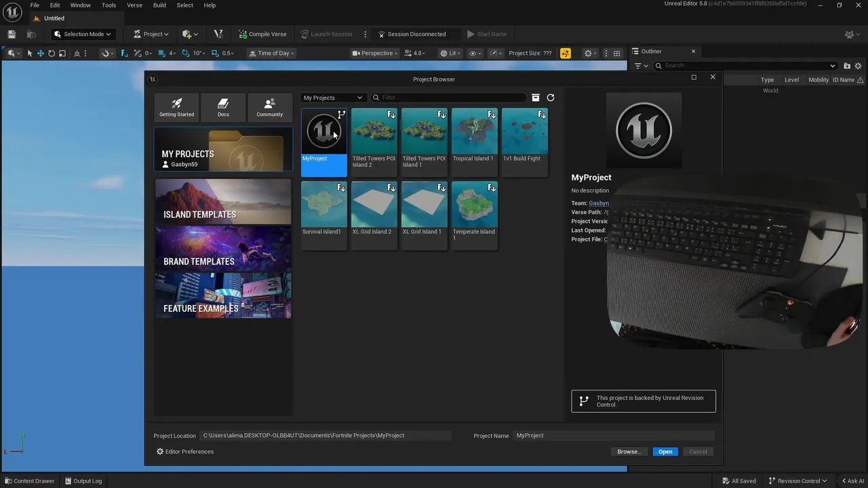Open camera speed 4.8 setting
The height and width of the screenshot is (488, 868).
click(x=416, y=53)
